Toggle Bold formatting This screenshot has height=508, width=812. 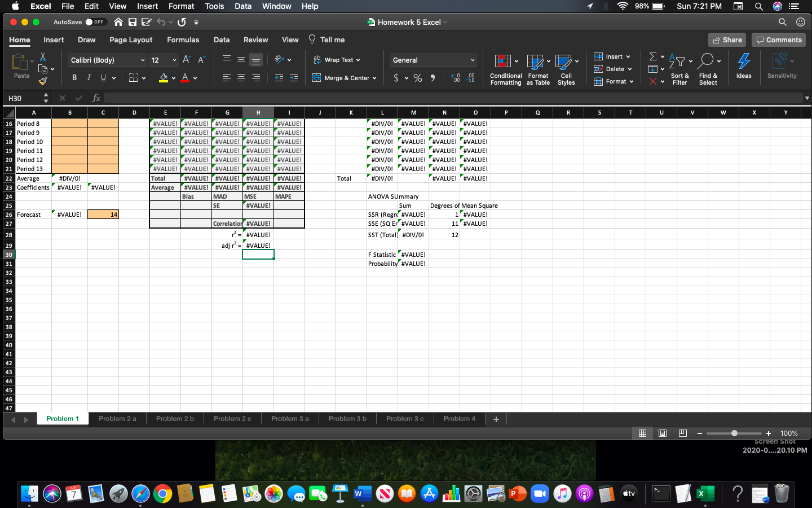coord(74,78)
